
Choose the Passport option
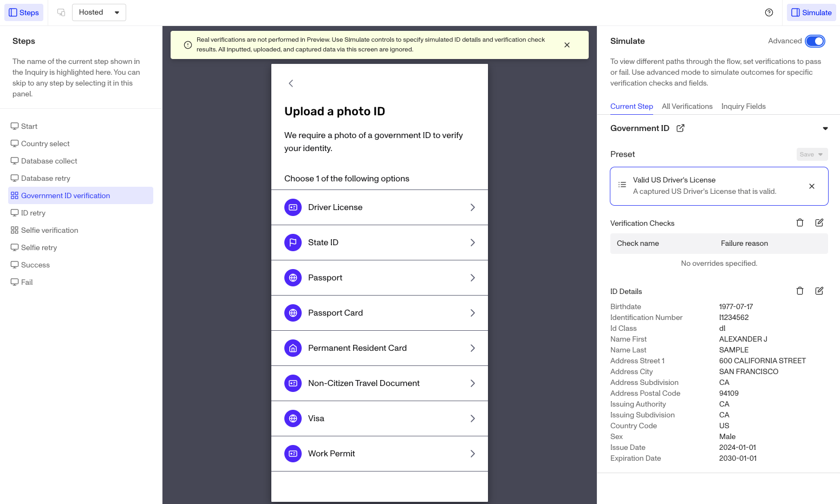(380, 278)
